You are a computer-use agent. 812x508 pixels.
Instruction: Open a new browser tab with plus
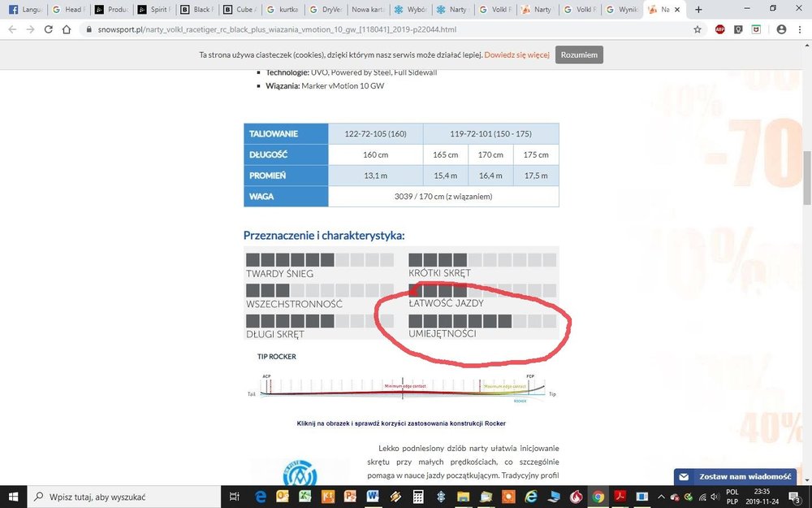pyautogui.click(x=698, y=9)
